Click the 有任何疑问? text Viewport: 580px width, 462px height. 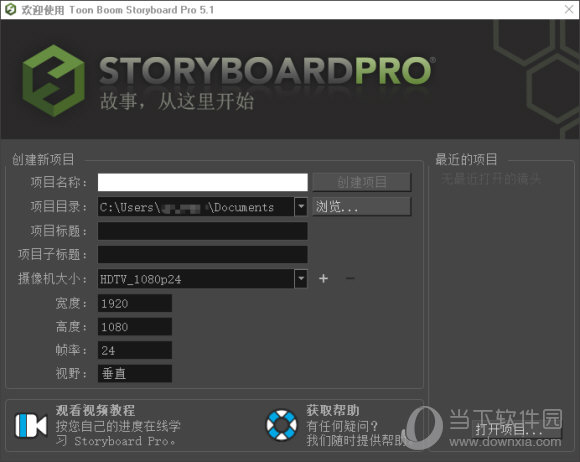(x=342, y=426)
